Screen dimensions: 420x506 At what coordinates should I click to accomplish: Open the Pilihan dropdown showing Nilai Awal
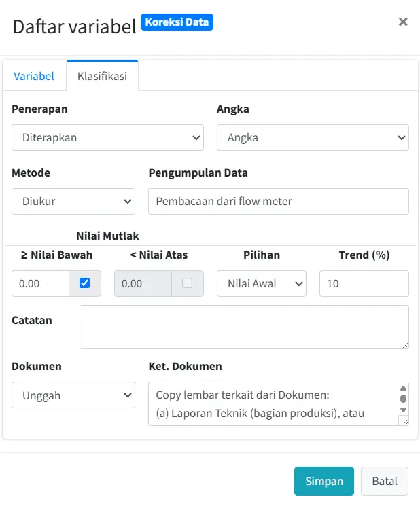(262, 283)
